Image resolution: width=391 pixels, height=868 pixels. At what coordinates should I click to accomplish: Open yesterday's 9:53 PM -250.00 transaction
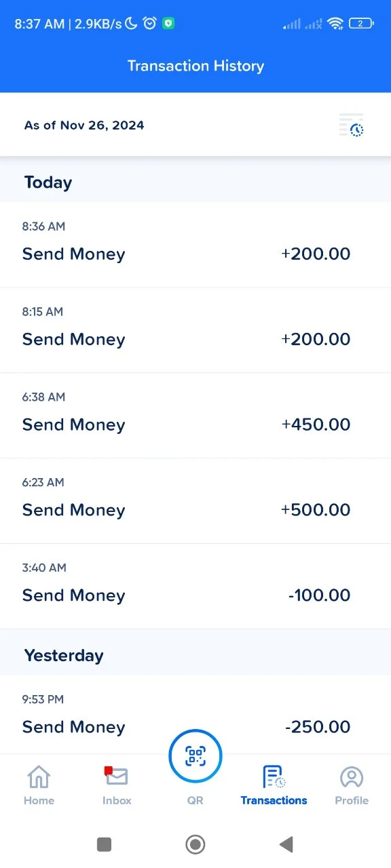coord(195,714)
